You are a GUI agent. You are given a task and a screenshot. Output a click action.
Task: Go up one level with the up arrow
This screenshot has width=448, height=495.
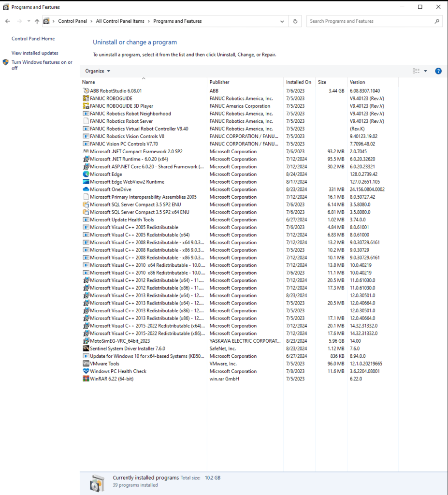(37, 21)
